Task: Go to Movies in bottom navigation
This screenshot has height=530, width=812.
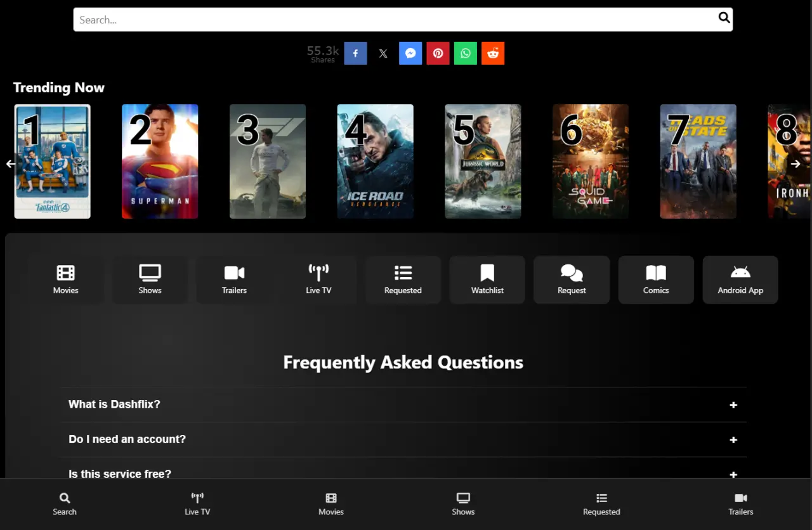Action: tap(331, 504)
